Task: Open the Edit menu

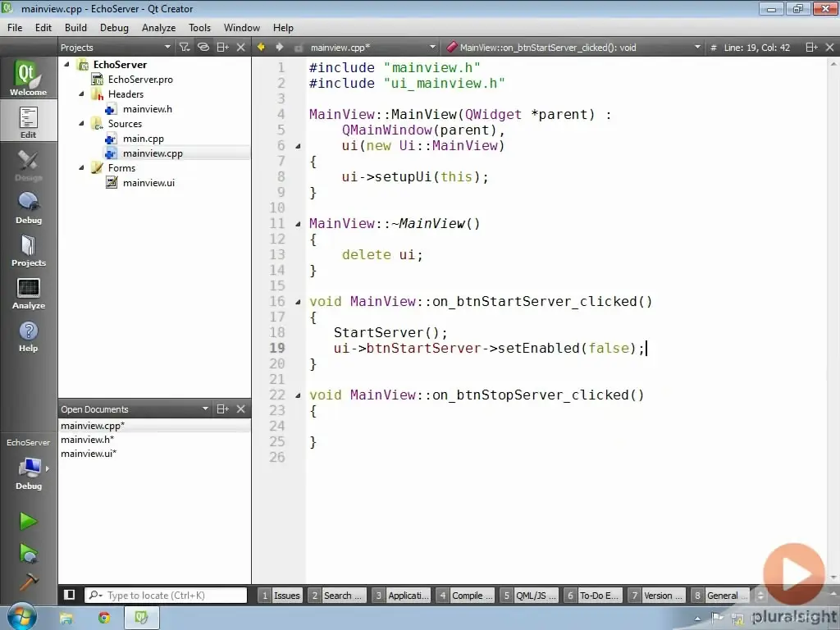Action: pyautogui.click(x=43, y=27)
